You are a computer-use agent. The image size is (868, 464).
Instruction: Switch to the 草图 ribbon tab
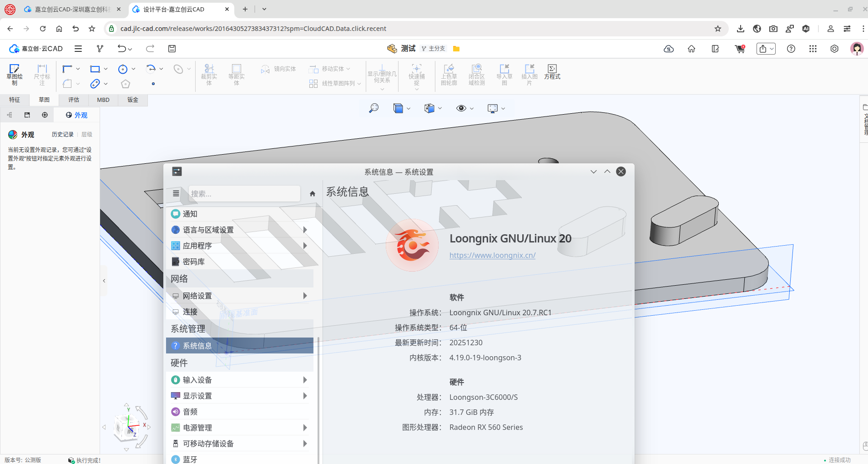[x=44, y=100]
